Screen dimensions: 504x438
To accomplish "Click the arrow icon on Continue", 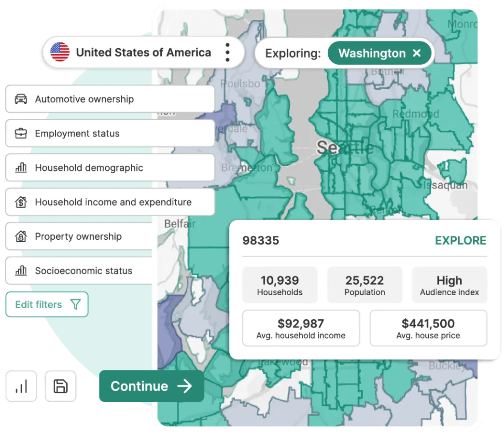I will point(185,386).
